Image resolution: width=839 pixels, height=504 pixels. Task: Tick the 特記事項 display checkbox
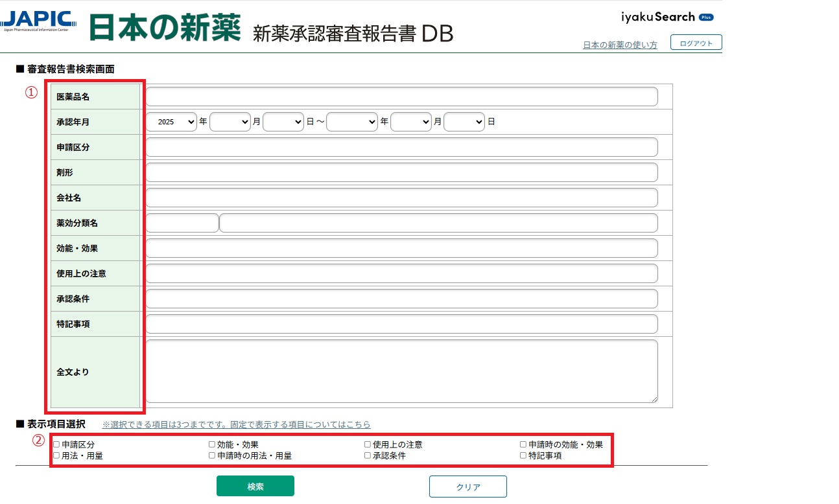(523, 455)
